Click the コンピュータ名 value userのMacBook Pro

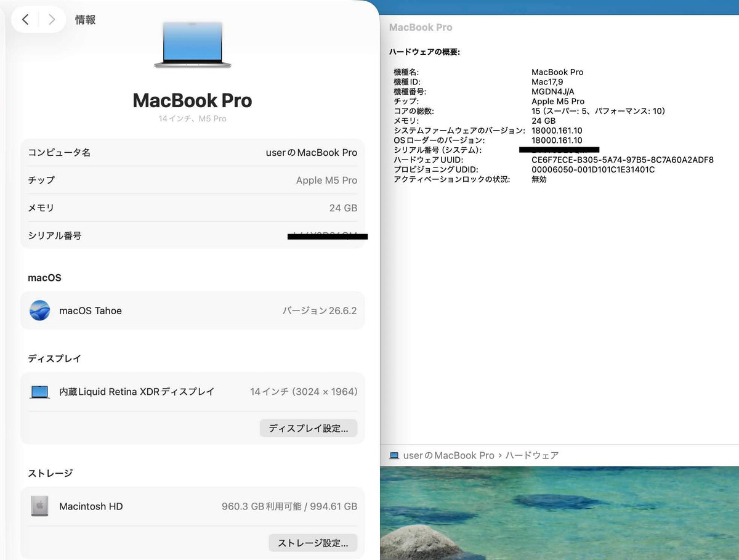pyautogui.click(x=312, y=152)
